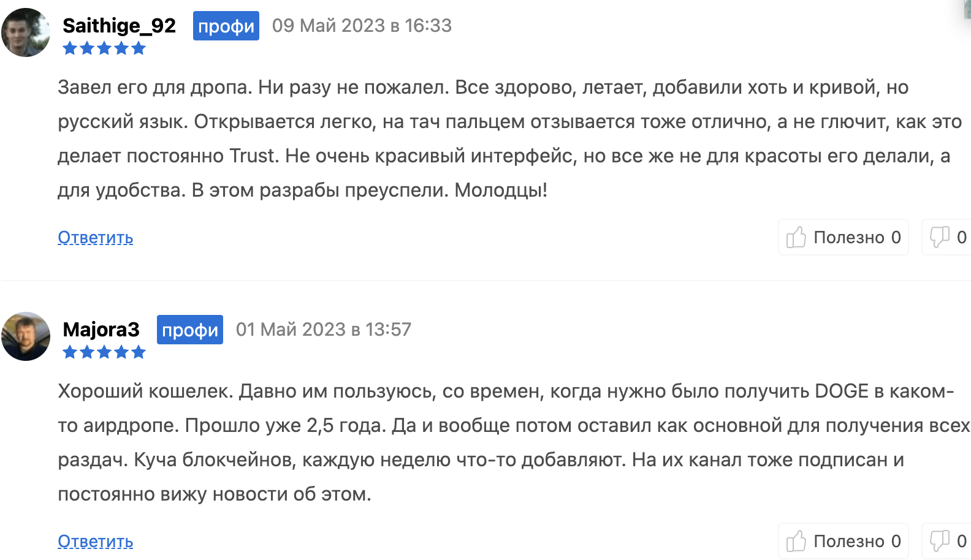Open reply form via Ответить under Saithige_92's review
This screenshot has width=971, height=560.
tap(95, 238)
